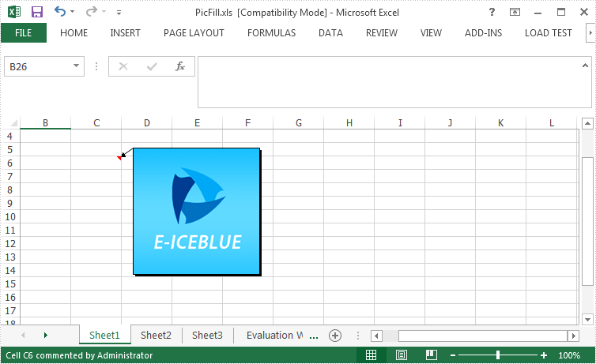Click the vertical scrollbar thumb

587,221
